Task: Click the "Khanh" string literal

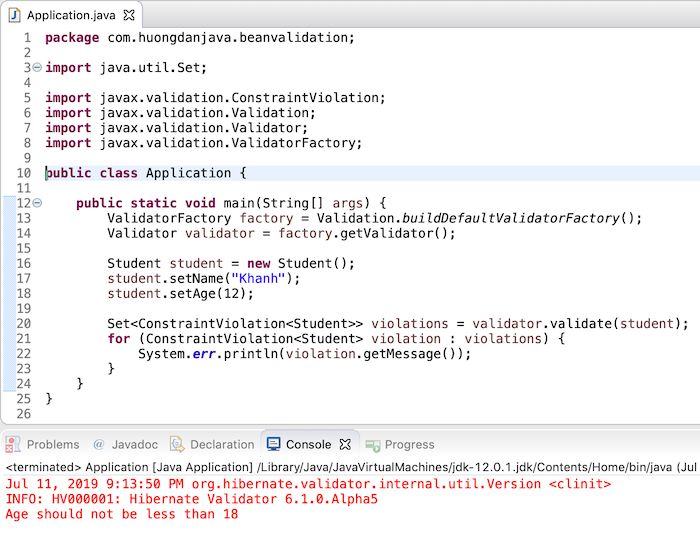Action: click(x=258, y=279)
